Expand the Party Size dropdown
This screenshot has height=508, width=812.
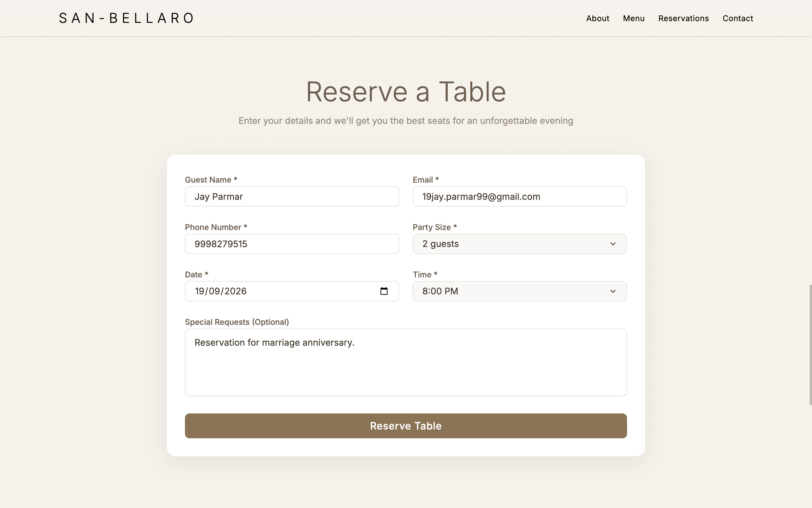519,244
